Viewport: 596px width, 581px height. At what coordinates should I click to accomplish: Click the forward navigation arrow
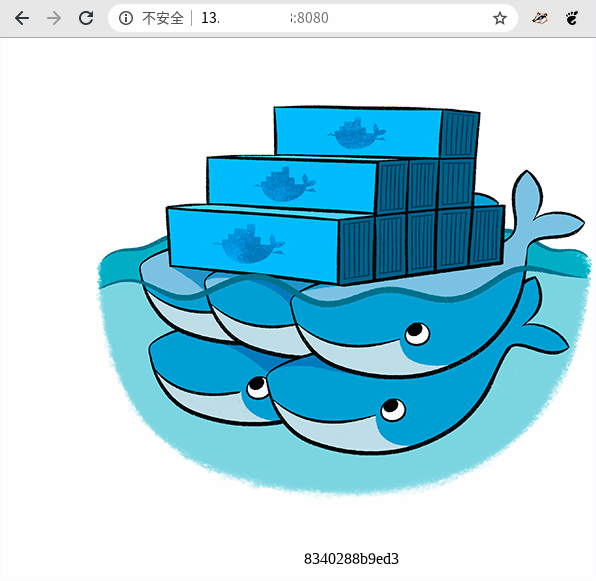(x=54, y=18)
